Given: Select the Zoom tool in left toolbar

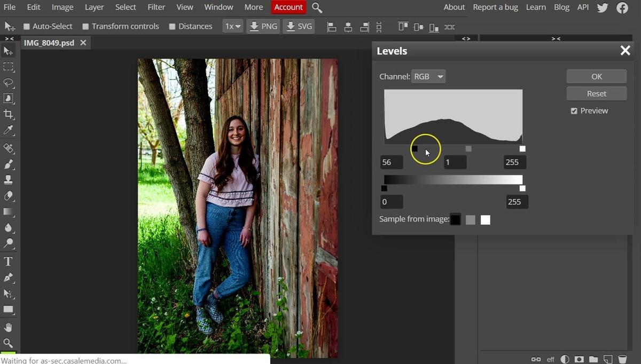Looking at the screenshot, I should pyautogui.click(x=9, y=343).
